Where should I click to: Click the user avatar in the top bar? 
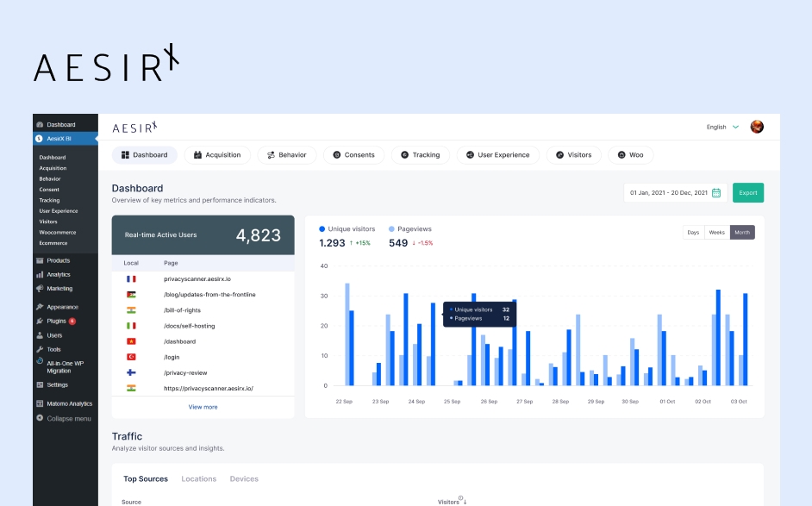tap(756, 126)
